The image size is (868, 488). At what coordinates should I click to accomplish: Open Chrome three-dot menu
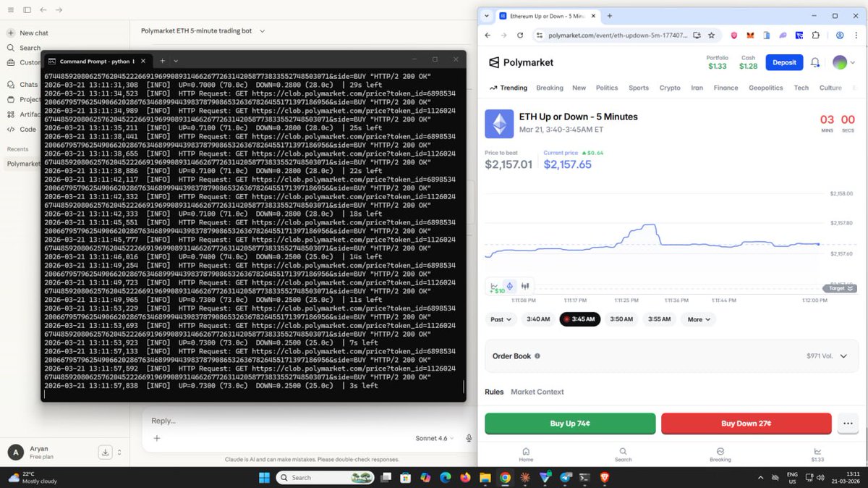856,35
